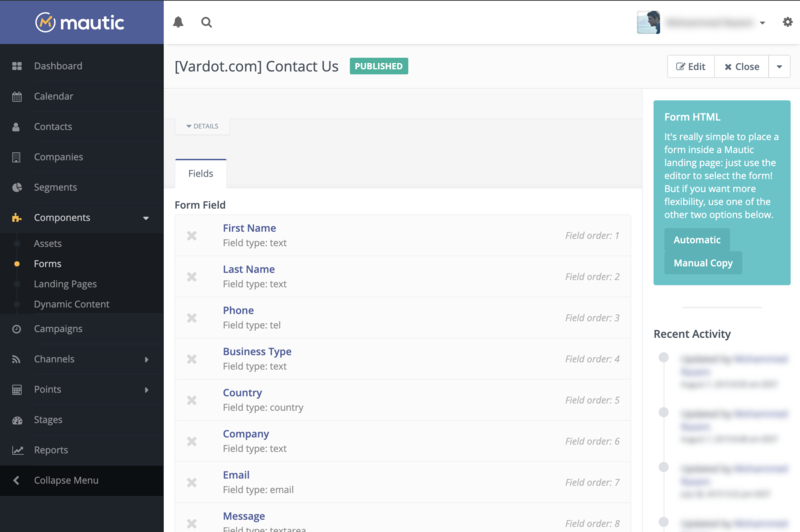Open Landing Pages submenu item

click(x=65, y=284)
